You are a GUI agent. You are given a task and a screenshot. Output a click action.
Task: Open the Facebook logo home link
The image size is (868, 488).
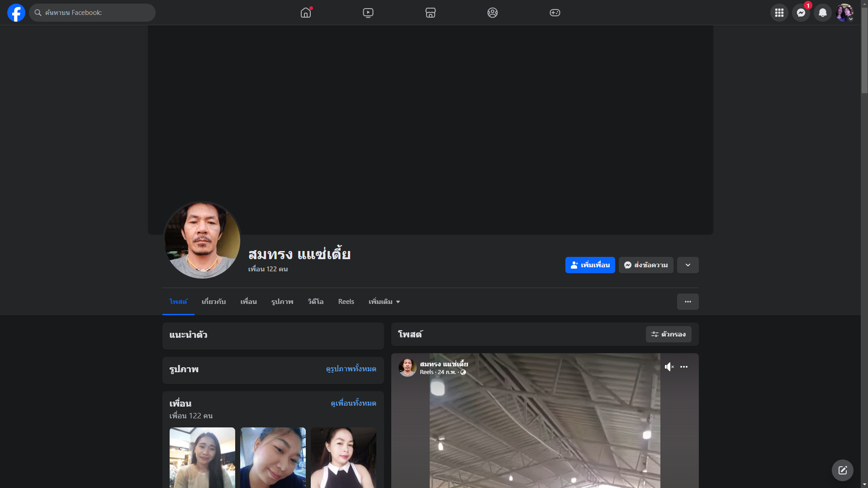coord(16,13)
